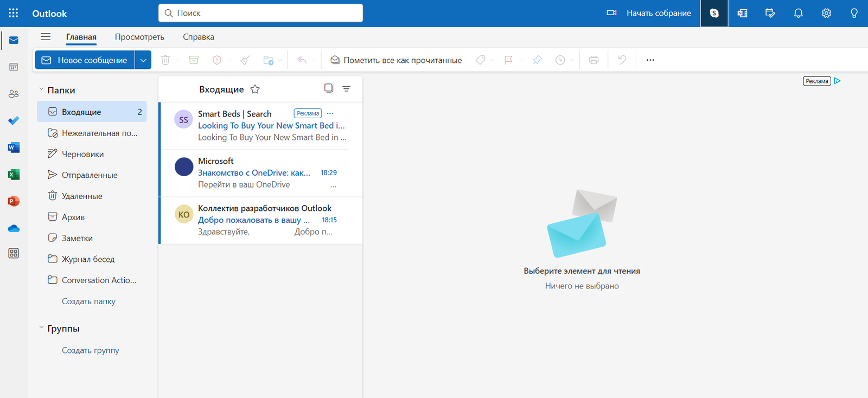Open More apps icon in rail
The height and width of the screenshot is (398, 868).
[x=14, y=253]
